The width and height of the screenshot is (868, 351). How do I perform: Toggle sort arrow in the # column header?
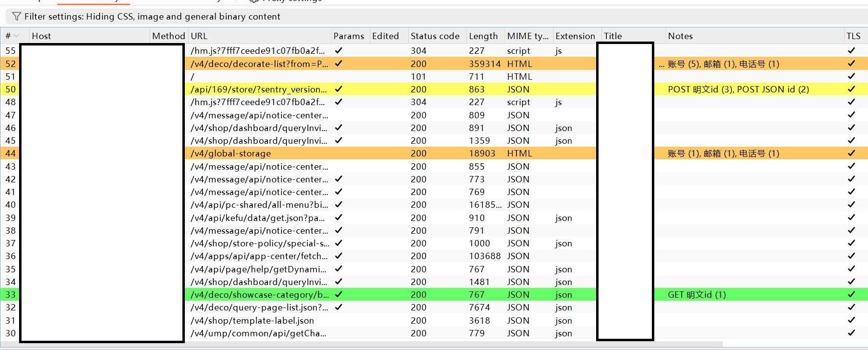(17, 36)
